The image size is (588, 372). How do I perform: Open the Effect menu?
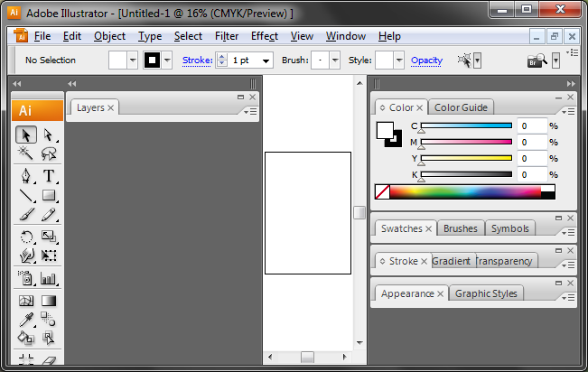click(x=265, y=36)
